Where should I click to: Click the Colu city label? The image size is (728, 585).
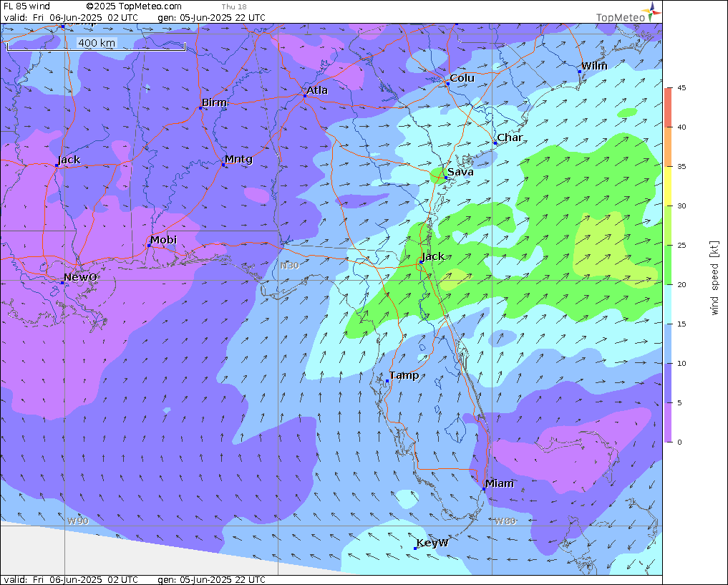(462, 79)
